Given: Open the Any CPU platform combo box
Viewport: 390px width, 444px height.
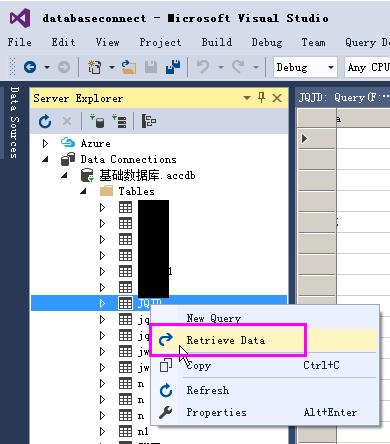Looking at the screenshot, I should (367, 67).
